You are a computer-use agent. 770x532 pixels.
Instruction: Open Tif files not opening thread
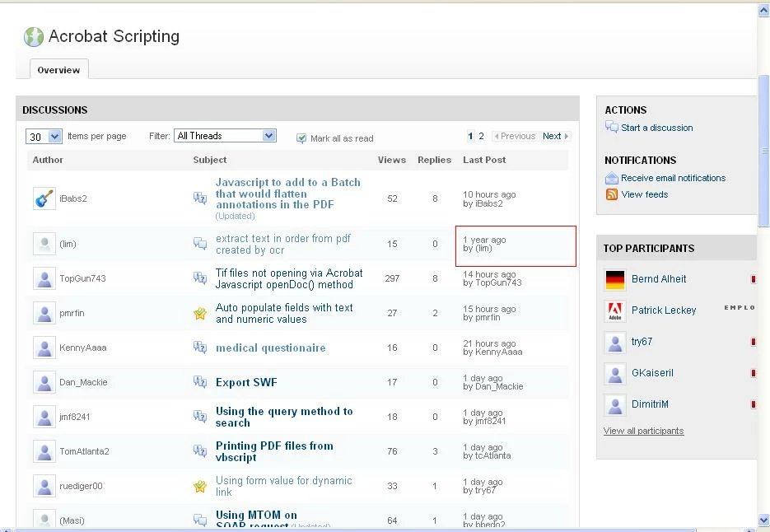pos(289,278)
